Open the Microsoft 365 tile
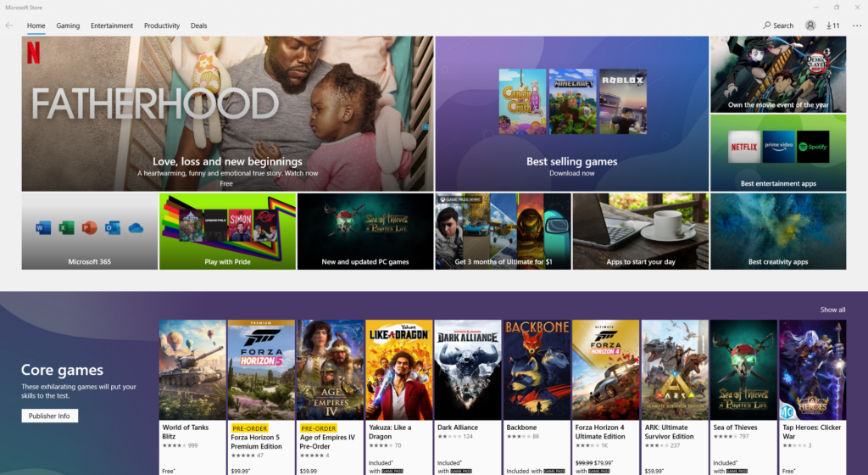This screenshot has width=868, height=475. 90,232
